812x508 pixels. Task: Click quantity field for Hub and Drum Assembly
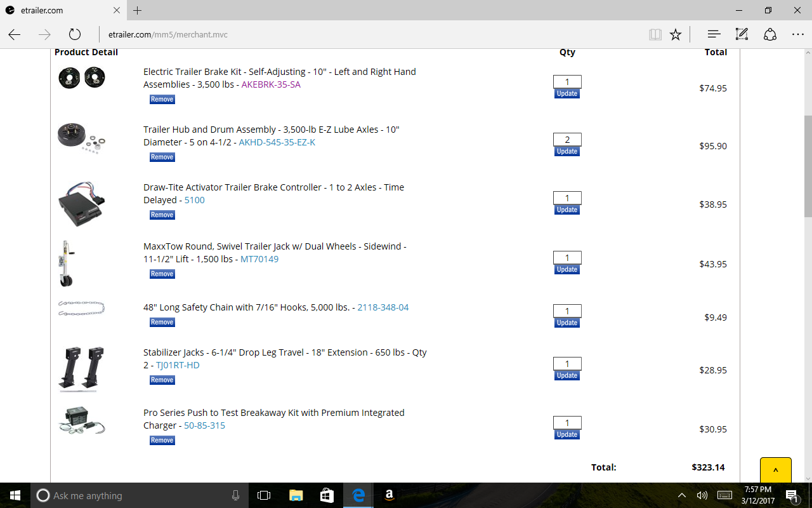point(567,139)
